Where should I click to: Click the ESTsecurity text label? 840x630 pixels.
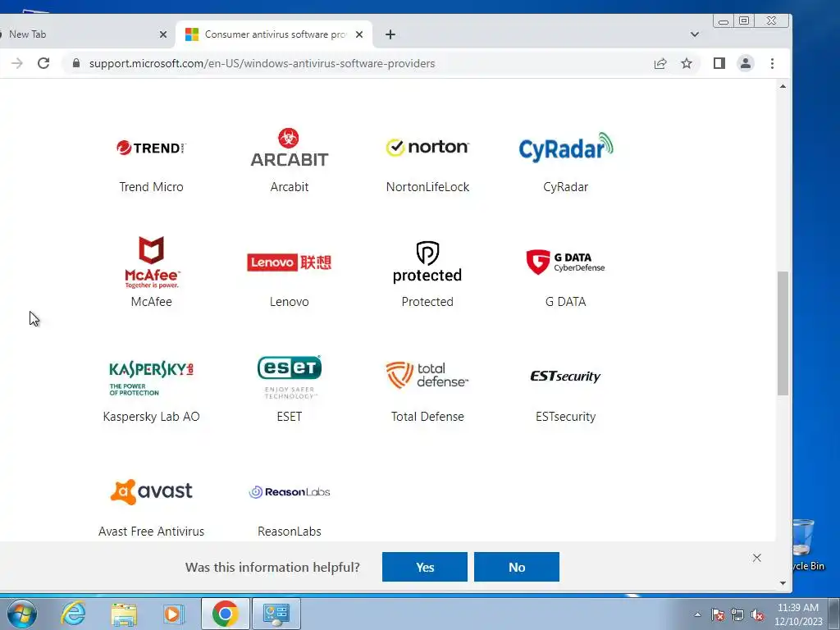566,417
